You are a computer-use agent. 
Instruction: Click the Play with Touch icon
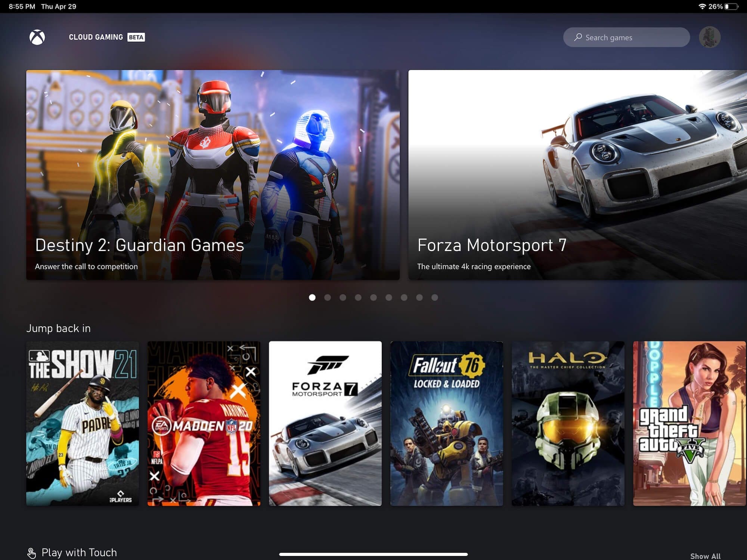31,551
